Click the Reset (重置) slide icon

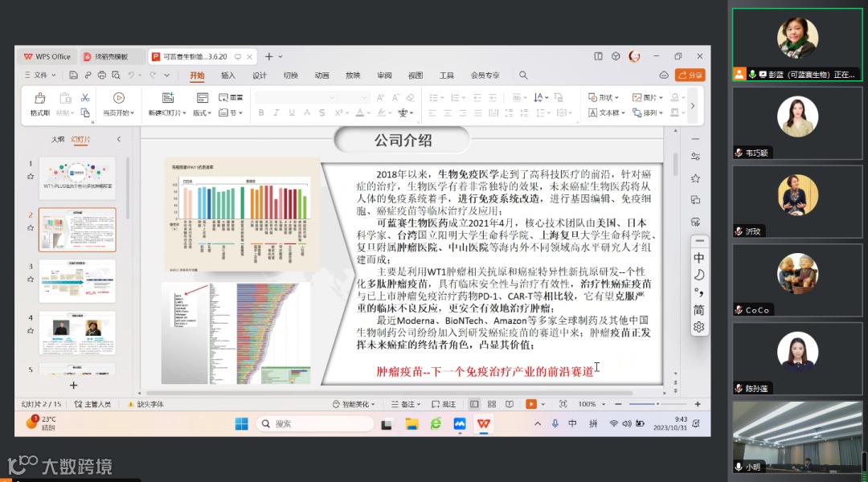click(231, 97)
